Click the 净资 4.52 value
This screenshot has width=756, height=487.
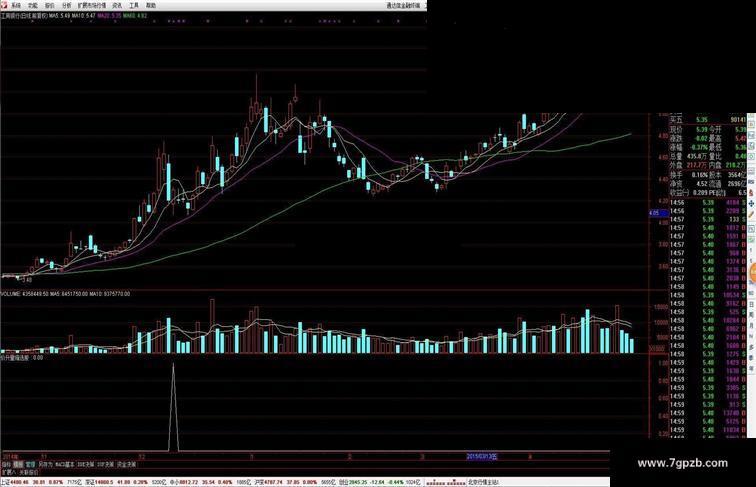pos(702,184)
